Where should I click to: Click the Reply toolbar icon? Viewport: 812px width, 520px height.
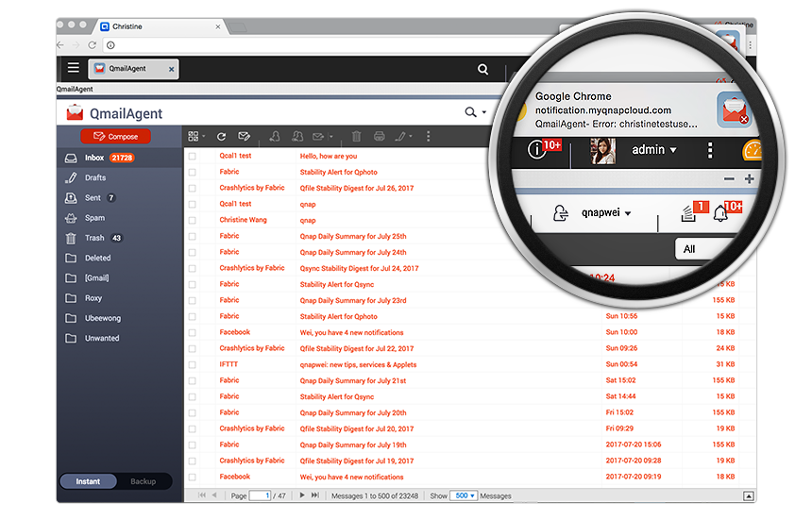click(x=275, y=137)
